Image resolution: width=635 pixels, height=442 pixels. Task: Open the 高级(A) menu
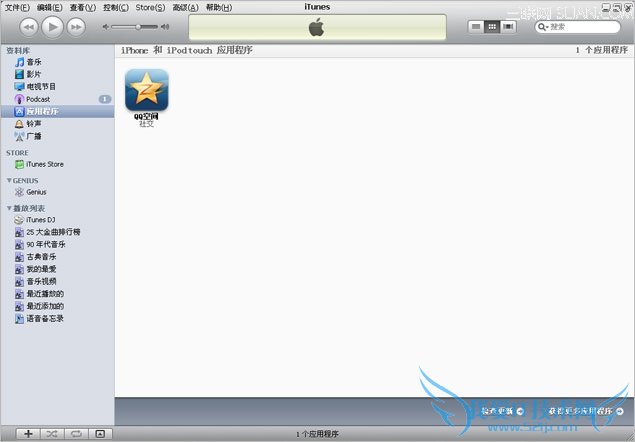point(185,7)
